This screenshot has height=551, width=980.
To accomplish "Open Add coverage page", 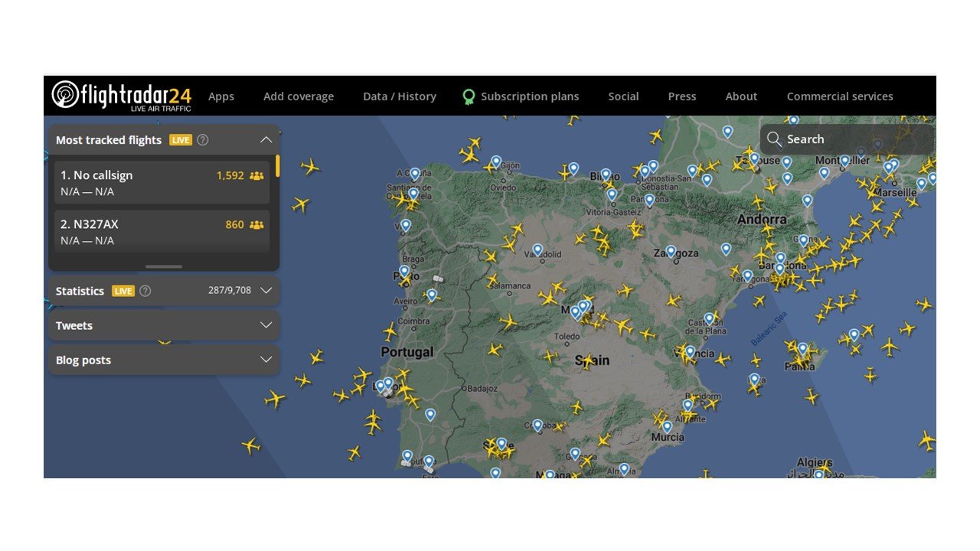I will (x=299, y=96).
